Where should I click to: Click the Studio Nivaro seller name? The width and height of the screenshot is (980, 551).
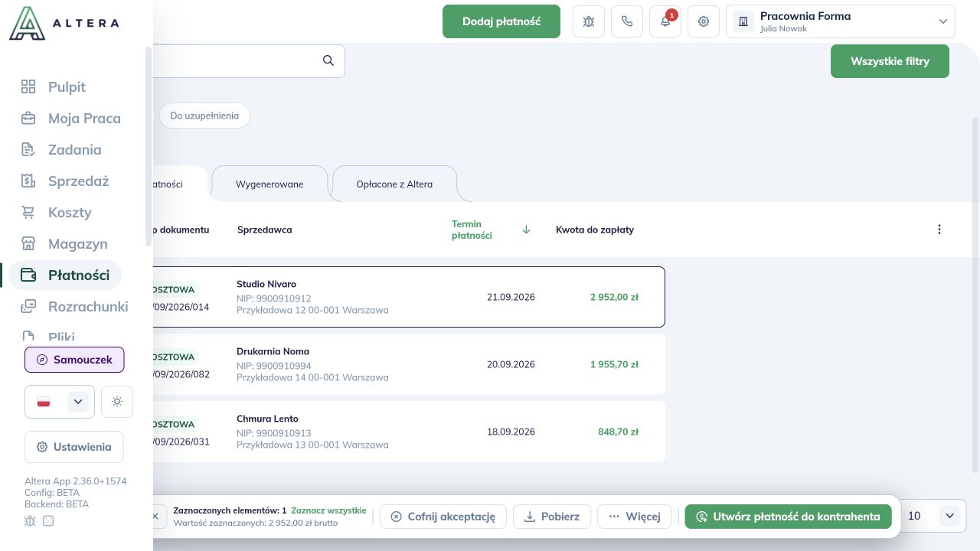pos(266,284)
